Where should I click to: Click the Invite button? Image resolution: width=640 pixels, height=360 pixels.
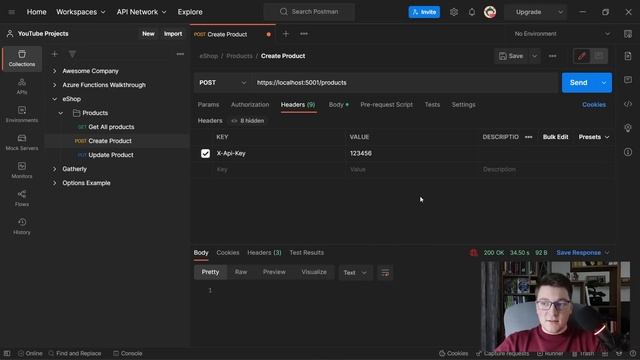click(x=424, y=12)
